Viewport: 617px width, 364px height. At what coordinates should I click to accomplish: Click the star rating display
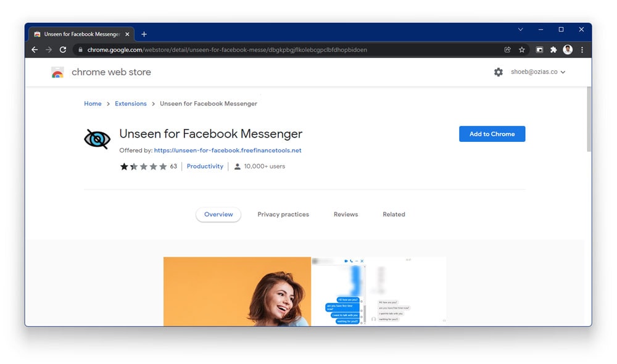[x=144, y=167]
